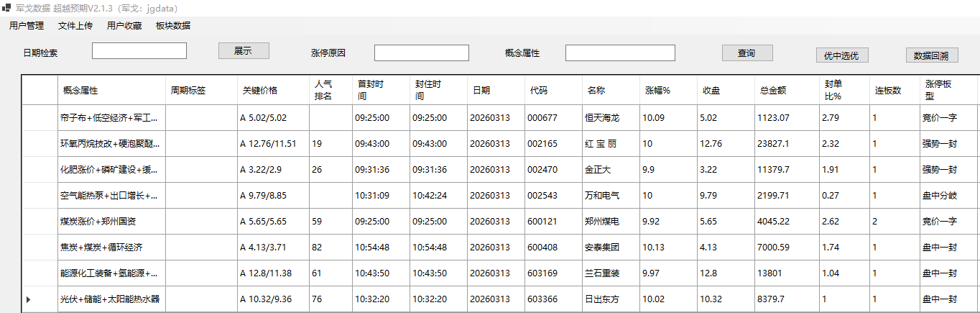Sort by the 周期标签 column header
The width and height of the screenshot is (980, 313).
tap(201, 91)
